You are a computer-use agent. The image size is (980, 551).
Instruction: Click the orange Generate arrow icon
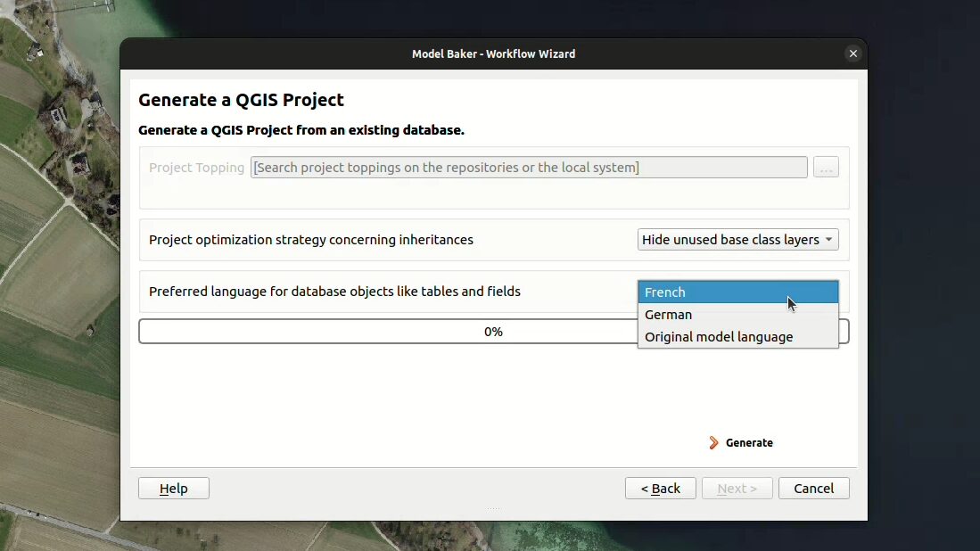(713, 443)
